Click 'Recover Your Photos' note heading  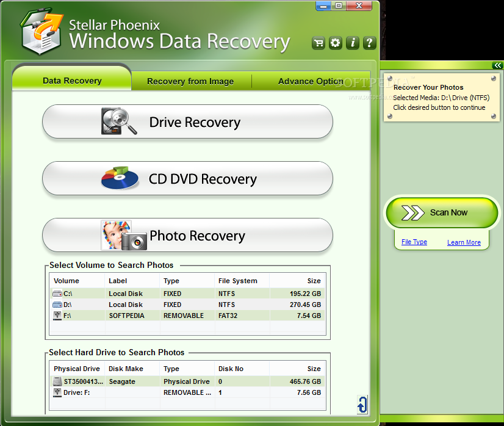428,87
